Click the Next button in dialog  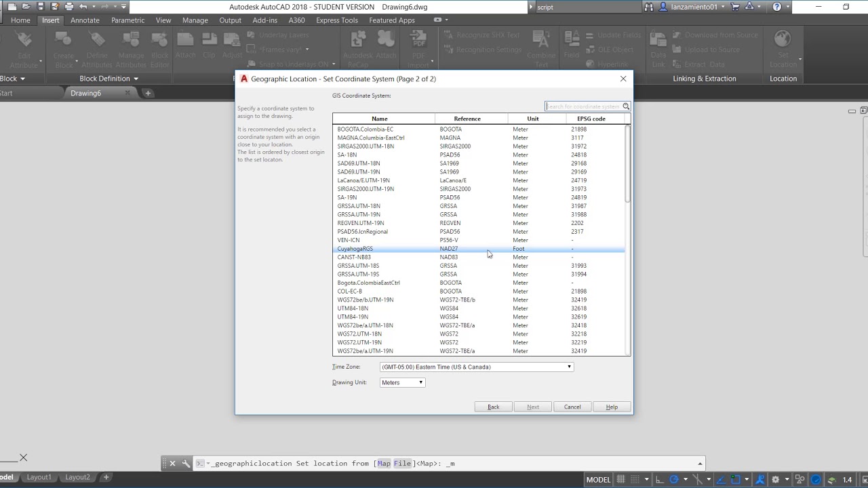coord(533,407)
